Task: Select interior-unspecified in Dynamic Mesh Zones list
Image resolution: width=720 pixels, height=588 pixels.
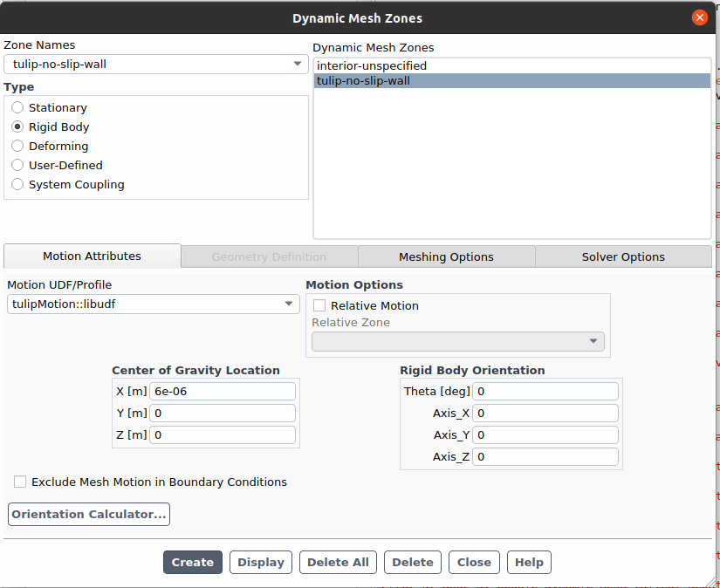Action: (372, 66)
